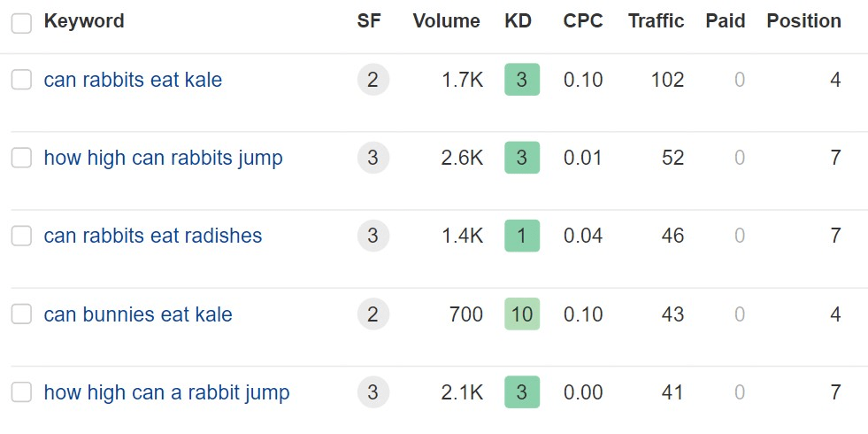
Task: Open 'can rabbits eat radishes' keyword link
Action: pyautogui.click(x=153, y=236)
